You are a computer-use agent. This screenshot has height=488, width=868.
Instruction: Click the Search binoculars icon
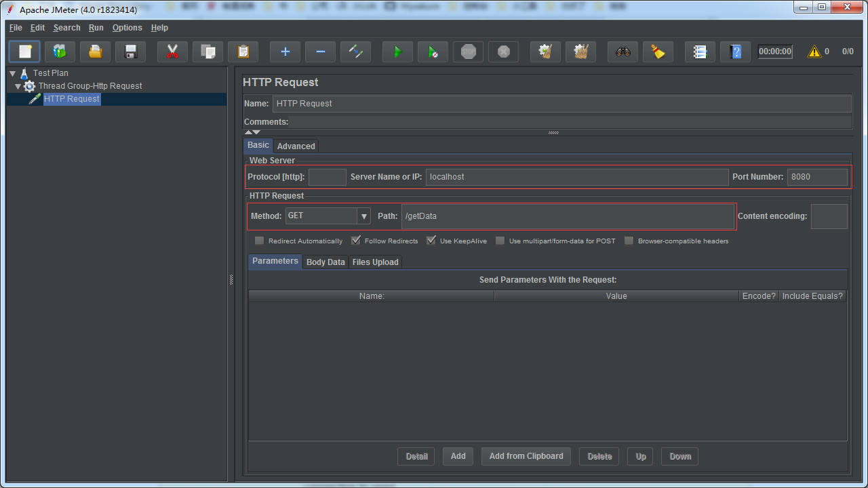(x=623, y=52)
